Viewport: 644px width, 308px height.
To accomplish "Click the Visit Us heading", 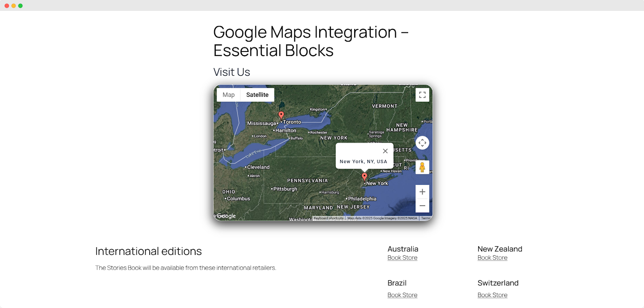I will coord(231,72).
